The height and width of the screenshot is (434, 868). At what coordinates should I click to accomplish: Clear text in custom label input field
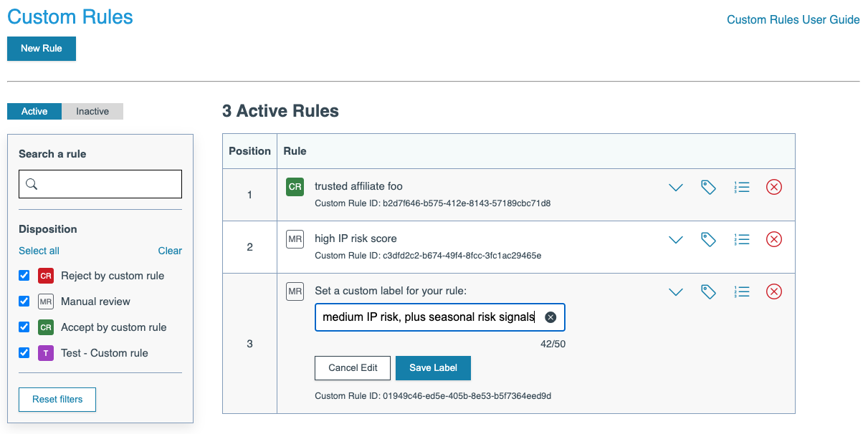550,317
